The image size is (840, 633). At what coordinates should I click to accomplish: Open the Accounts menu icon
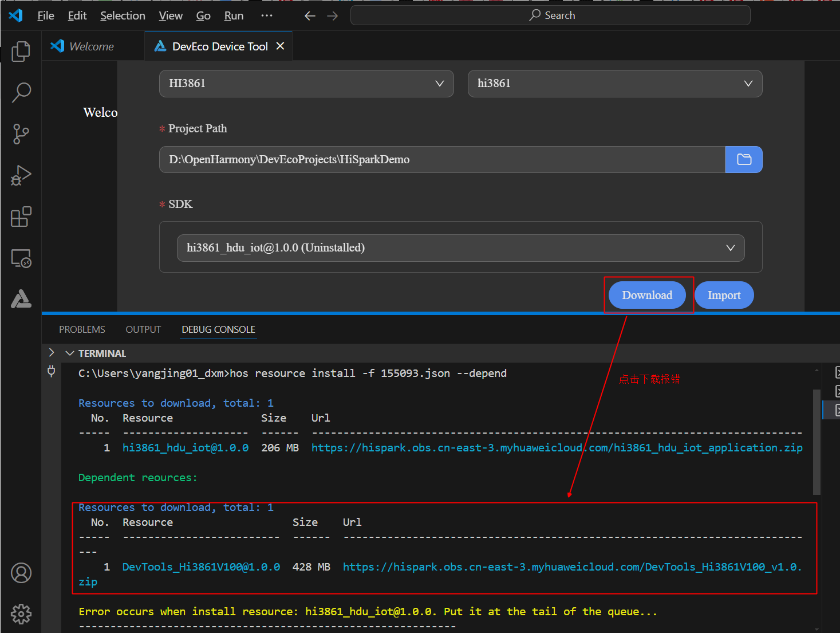[x=21, y=573]
